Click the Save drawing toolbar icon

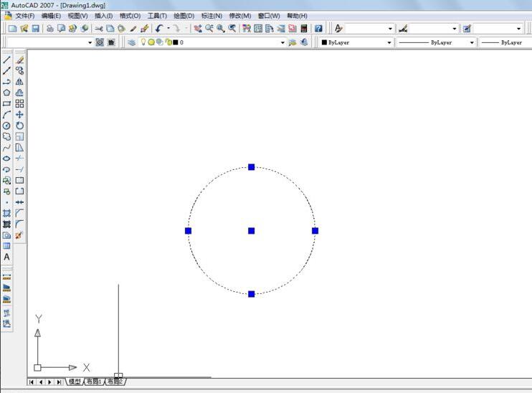36,29
